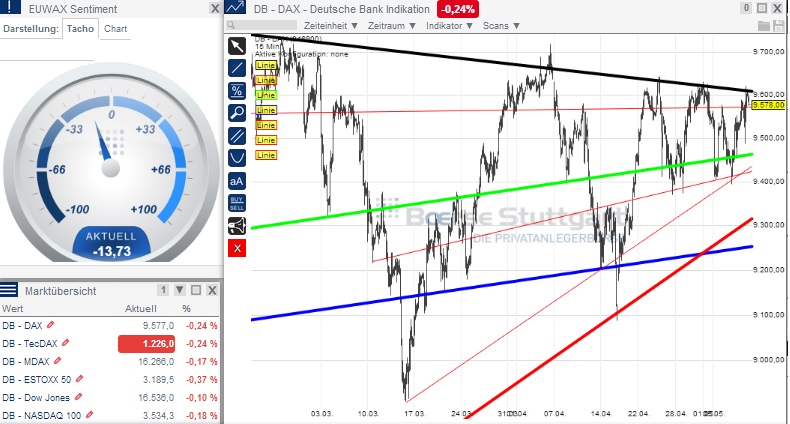This screenshot has height=424, width=790.
Task: Open the Zeiteinheit dropdown menu
Action: 331,25
